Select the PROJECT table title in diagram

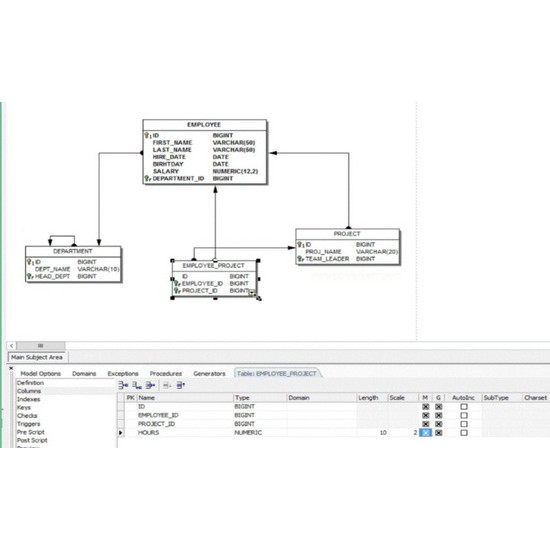coord(347,234)
